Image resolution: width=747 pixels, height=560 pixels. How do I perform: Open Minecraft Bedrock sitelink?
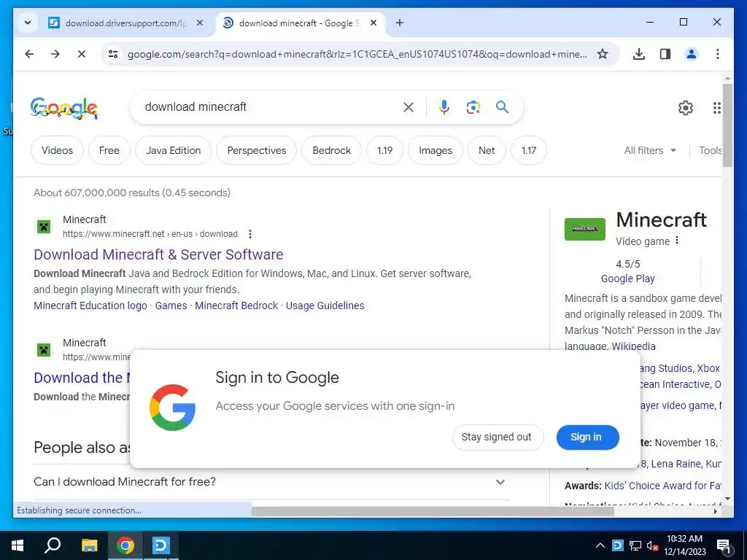(236, 306)
